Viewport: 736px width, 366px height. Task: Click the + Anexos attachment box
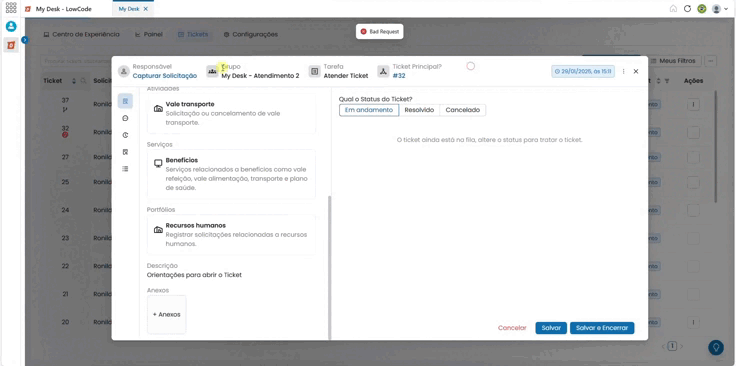point(167,314)
